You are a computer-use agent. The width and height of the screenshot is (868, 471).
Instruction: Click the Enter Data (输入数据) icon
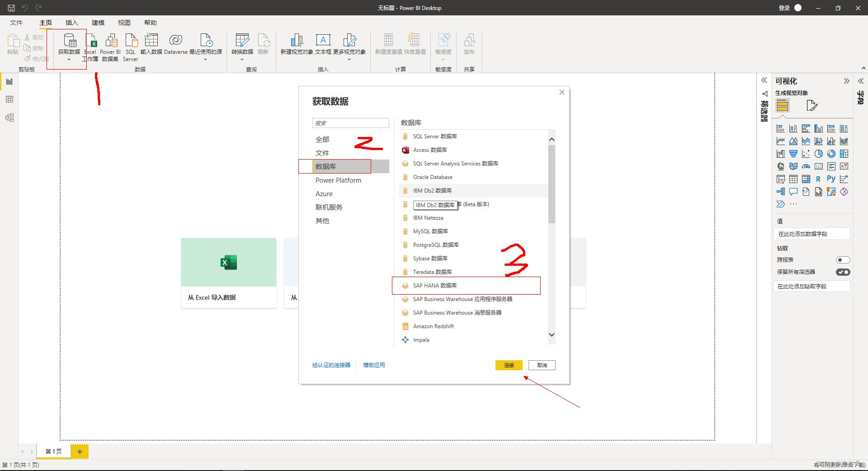[x=151, y=40]
